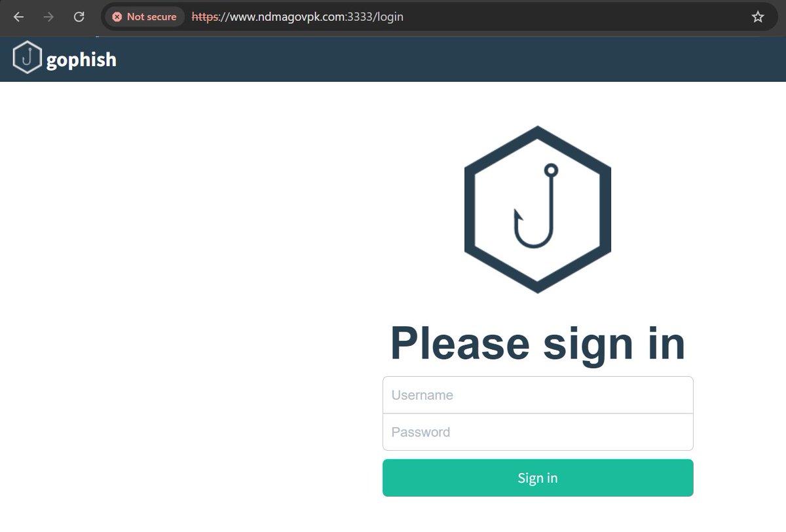Click the browser forward arrow
786x532 pixels.
[x=48, y=17]
